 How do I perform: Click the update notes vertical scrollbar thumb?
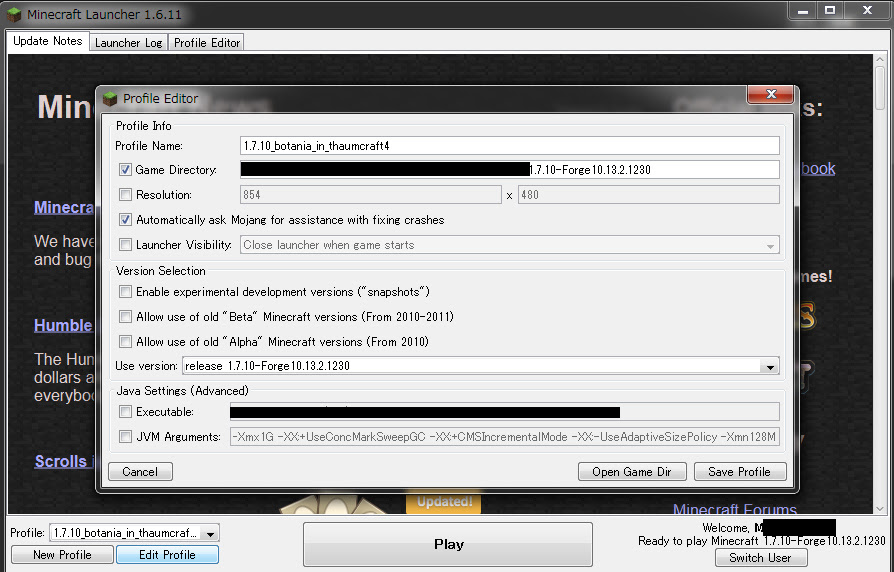tap(880, 87)
